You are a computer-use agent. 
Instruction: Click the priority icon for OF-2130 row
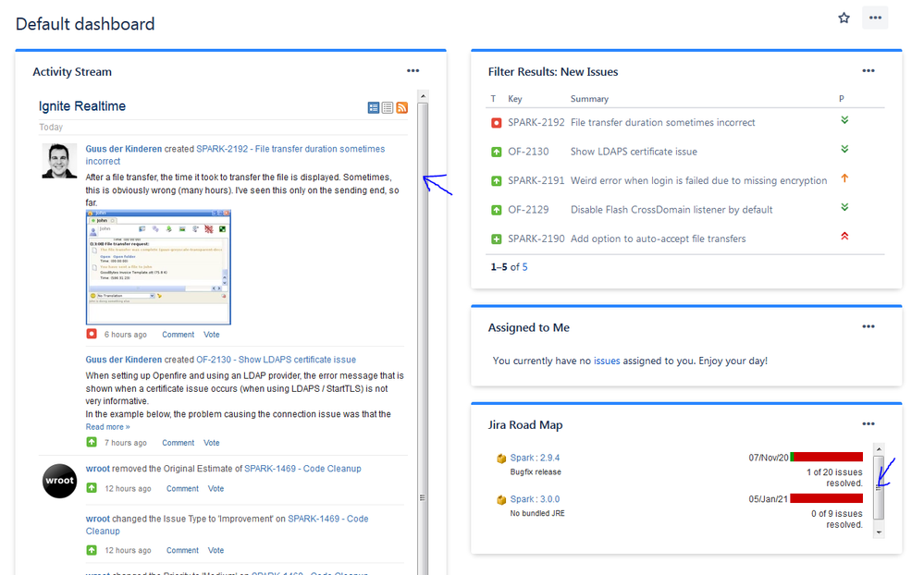tap(844, 149)
